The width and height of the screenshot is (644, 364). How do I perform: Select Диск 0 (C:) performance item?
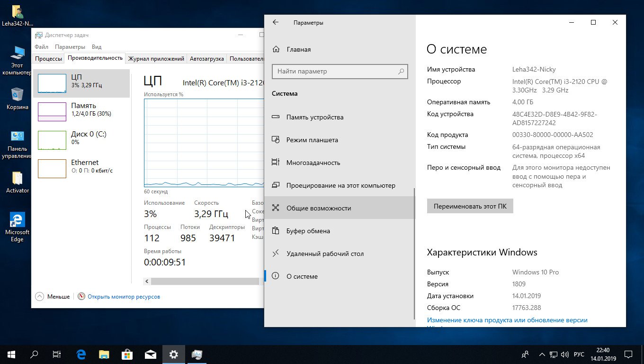pyautogui.click(x=81, y=140)
